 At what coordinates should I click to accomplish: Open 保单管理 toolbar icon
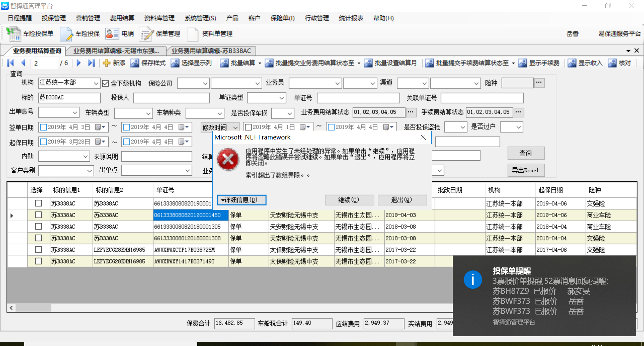(x=146, y=34)
